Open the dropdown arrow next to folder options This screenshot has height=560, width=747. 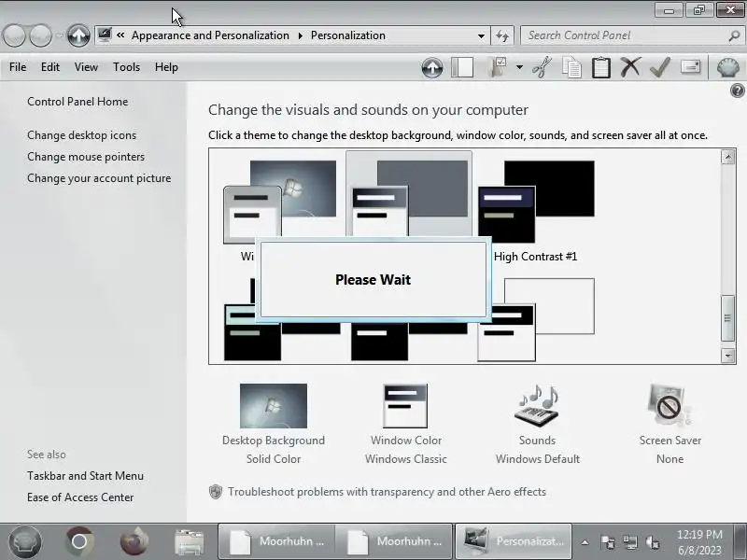pyautogui.click(x=520, y=67)
